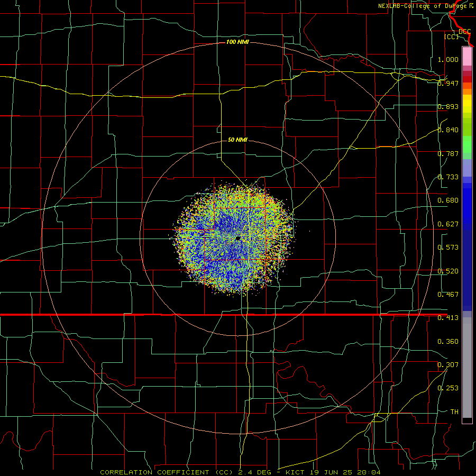Click the 0.840 legend value

pos(448,130)
